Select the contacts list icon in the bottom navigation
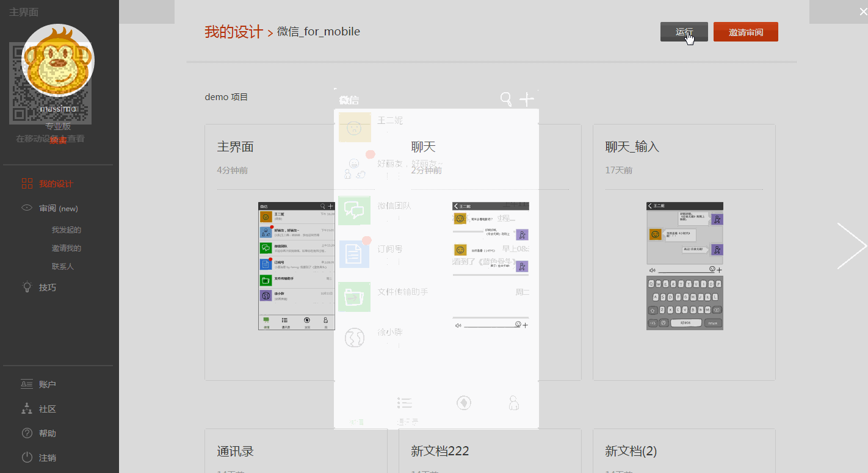Image resolution: width=868 pixels, height=473 pixels. tap(404, 402)
